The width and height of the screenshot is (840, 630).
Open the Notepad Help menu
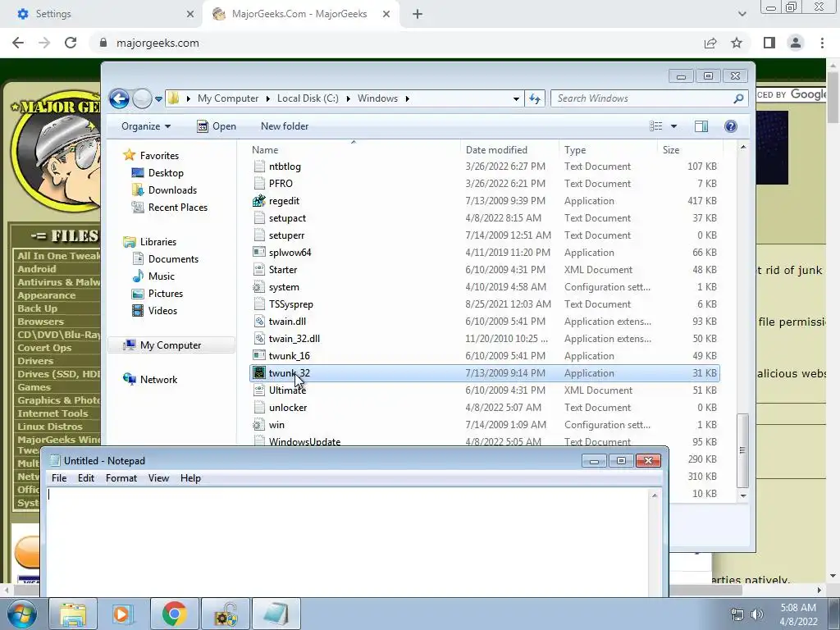pos(190,478)
